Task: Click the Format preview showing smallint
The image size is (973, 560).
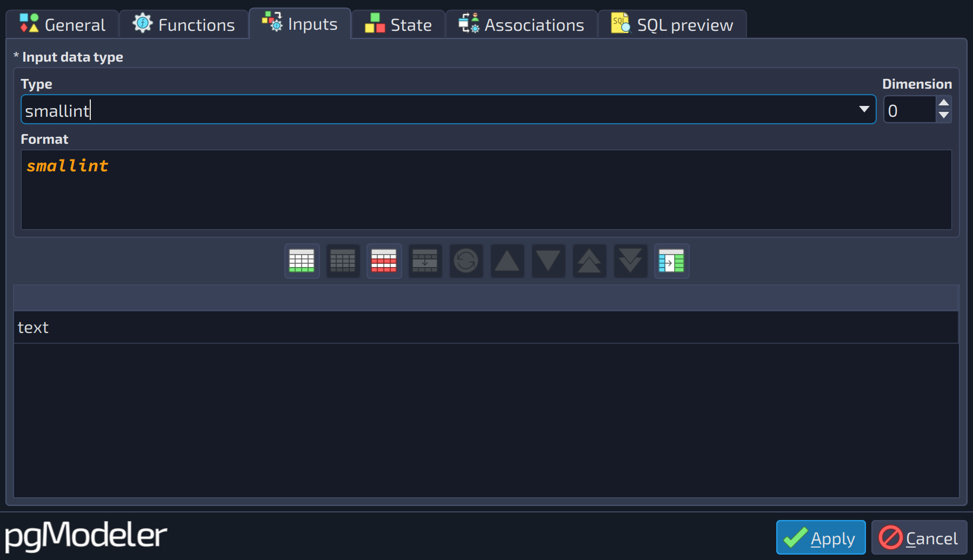Action: pyautogui.click(x=486, y=190)
